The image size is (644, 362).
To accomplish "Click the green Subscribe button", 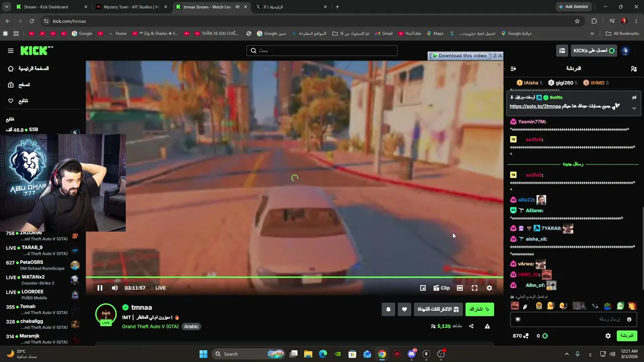I will pyautogui.click(x=479, y=309).
